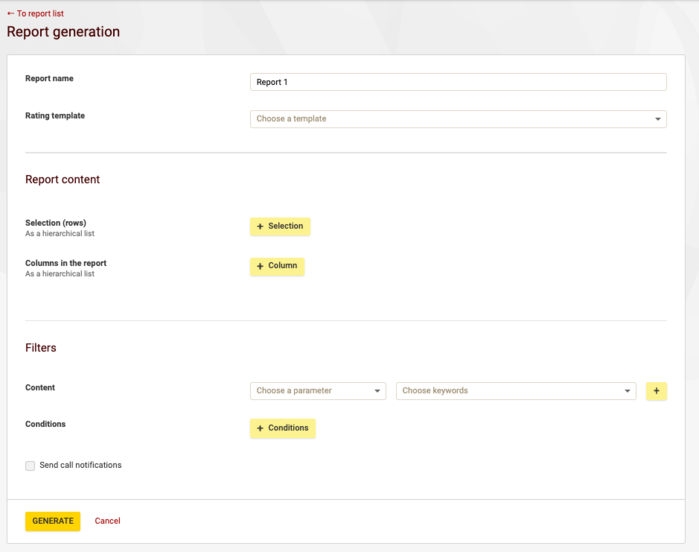Click the GENERATE button

point(53,521)
